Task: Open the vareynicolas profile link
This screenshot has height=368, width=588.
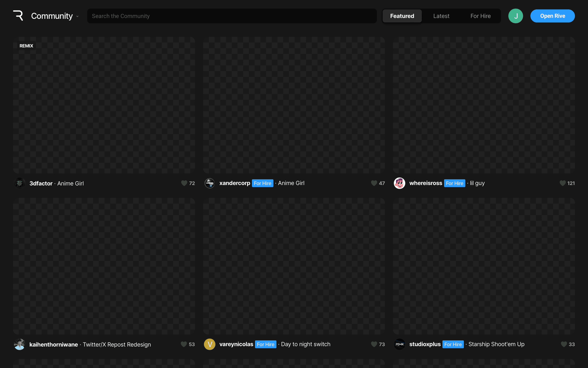Action: coord(236,344)
